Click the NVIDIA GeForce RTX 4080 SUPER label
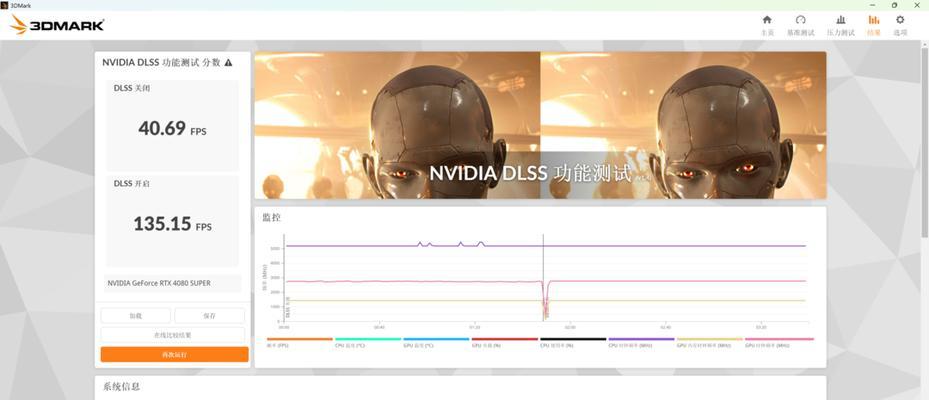 tap(159, 283)
